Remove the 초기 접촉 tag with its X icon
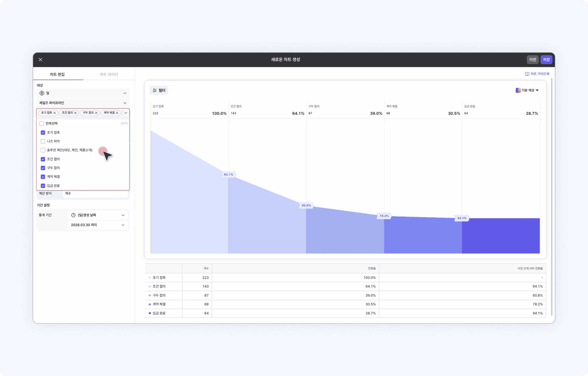The width and height of the screenshot is (588, 376). (55, 113)
